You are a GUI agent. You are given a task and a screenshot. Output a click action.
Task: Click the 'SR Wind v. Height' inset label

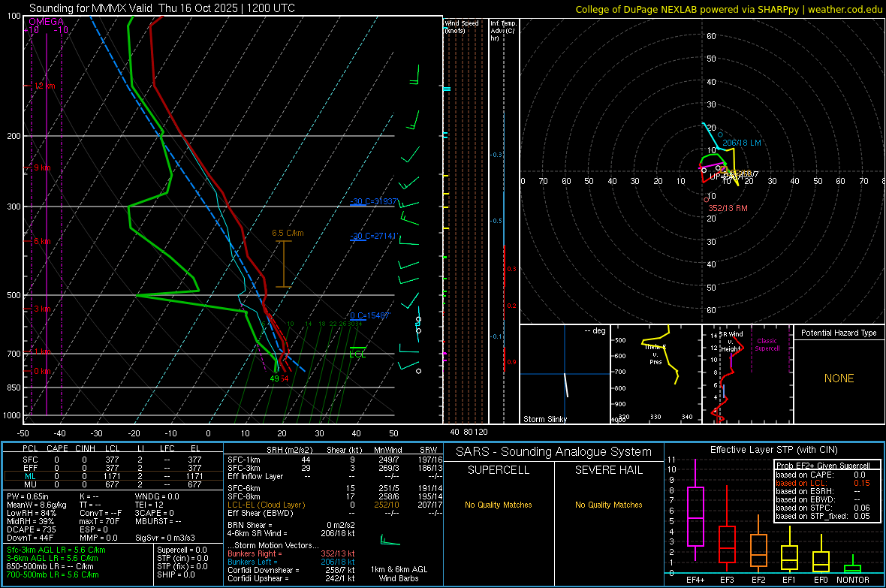pos(731,342)
